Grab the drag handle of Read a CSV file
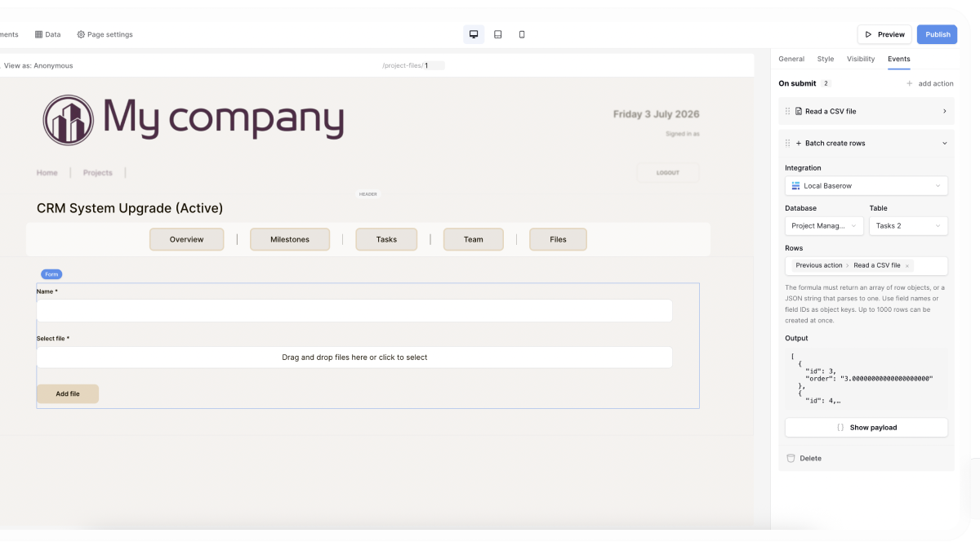The width and height of the screenshot is (980, 551). 788,111
